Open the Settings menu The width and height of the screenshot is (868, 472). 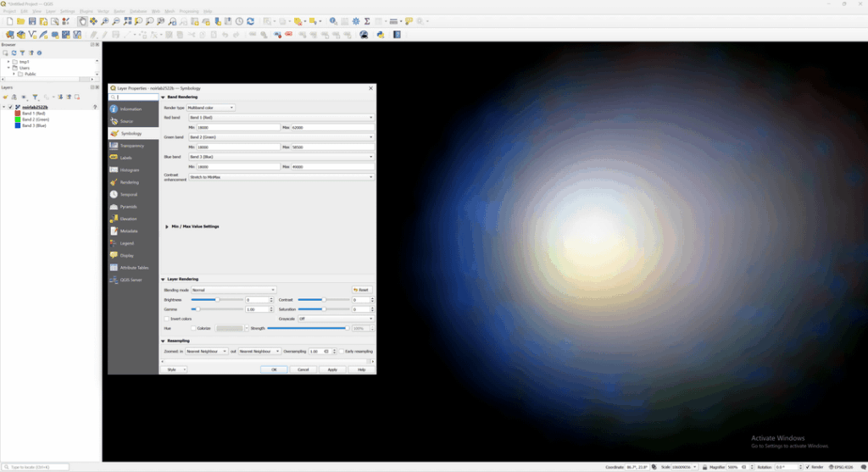(67, 11)
